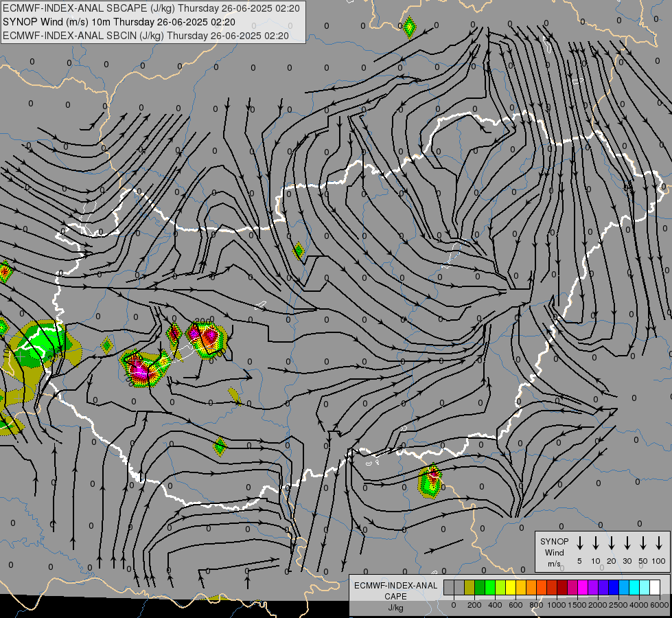This screenshot has height=618, width=672.
Task: Select the pale cyan legend swatch
Action: [645, 587]
